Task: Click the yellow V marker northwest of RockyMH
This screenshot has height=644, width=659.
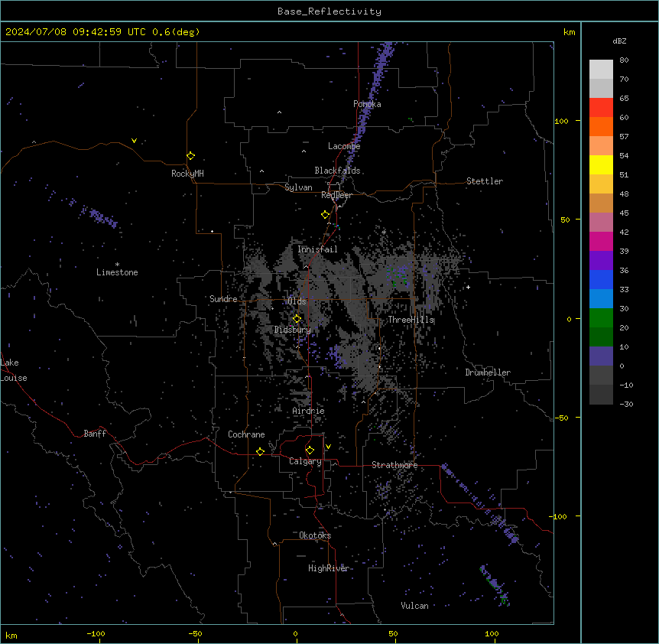Action: click(134, 141)
